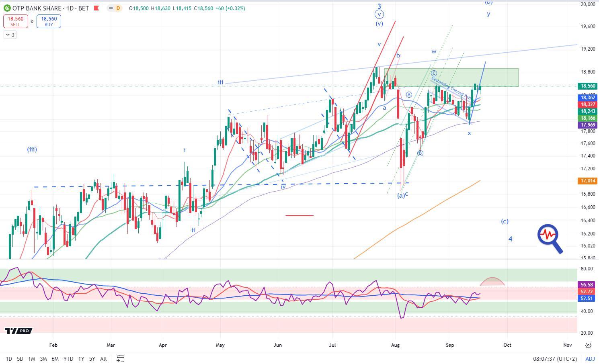Image resolution: width=599 pixels, height=364 pixels.
Task: Select the green rectangle resistance zone
Action: click(x=451, y=78)
